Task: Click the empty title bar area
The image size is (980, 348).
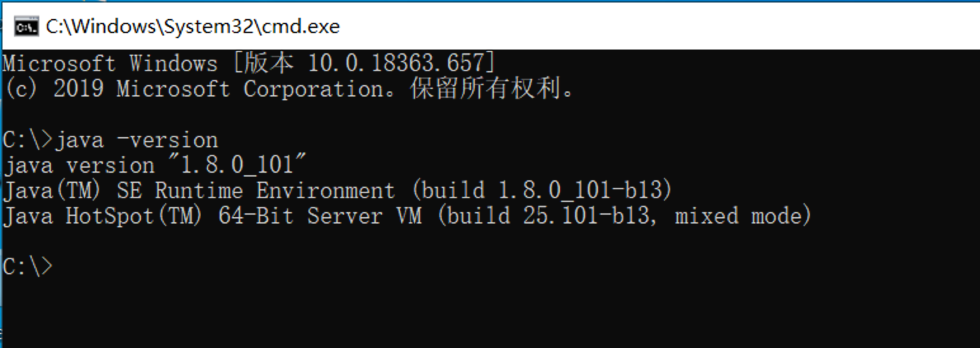Action: (660, 27)
